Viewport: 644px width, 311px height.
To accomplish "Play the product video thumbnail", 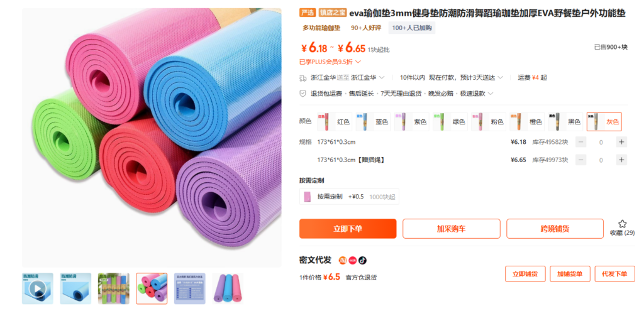I will click(37, 288).
